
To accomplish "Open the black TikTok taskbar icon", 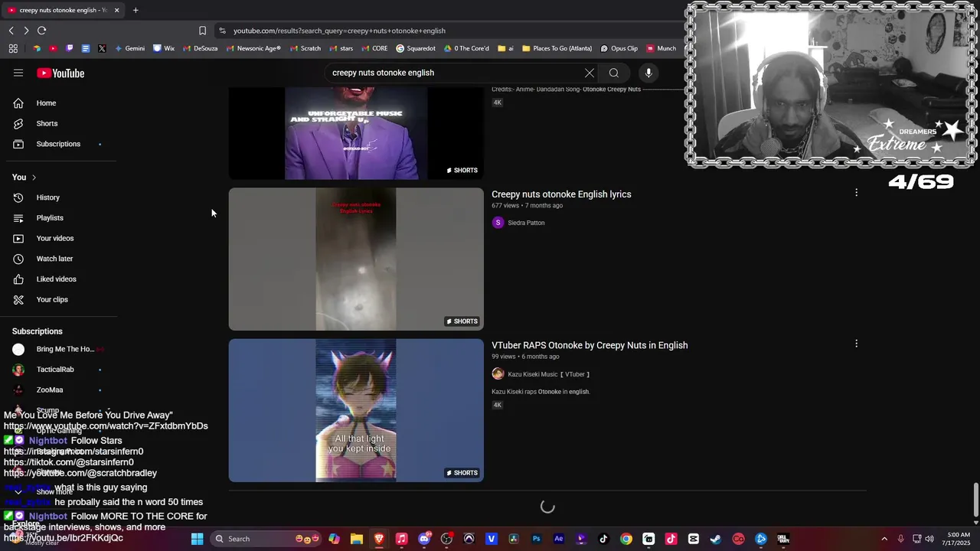I will click(603, 539).
